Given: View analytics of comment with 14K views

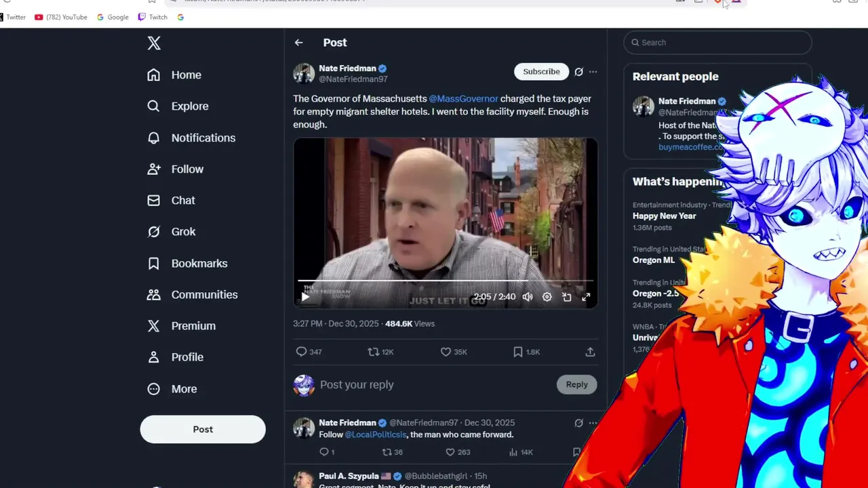Looking at the screenshot, I should point(521,452).
